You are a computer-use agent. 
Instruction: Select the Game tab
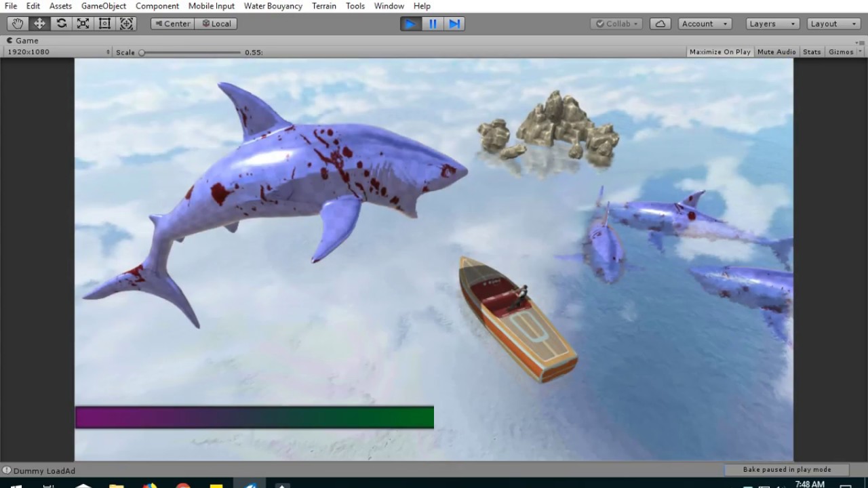click(22, 41)
